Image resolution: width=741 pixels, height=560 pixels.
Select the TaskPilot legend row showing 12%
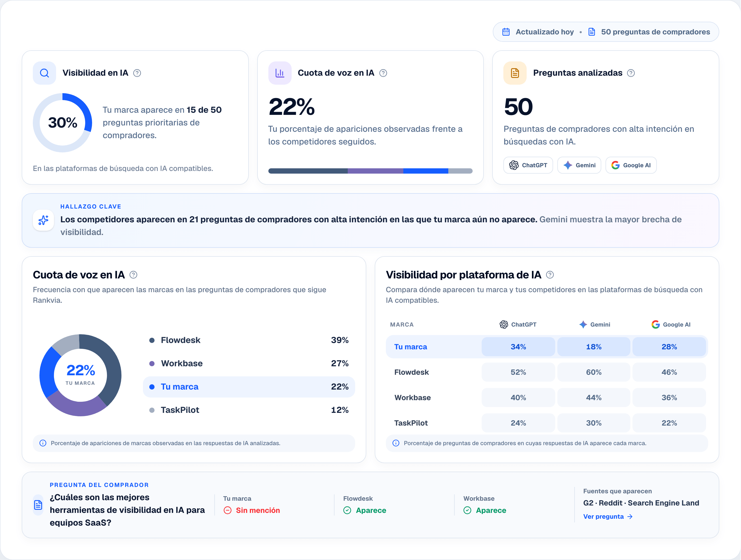click(249, 410)
